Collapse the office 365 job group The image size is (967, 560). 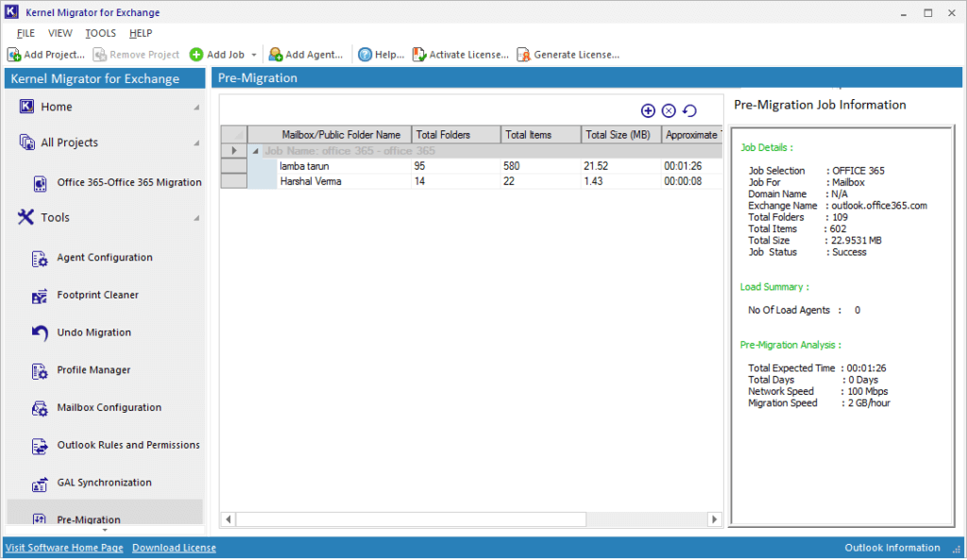click(255, 150)
